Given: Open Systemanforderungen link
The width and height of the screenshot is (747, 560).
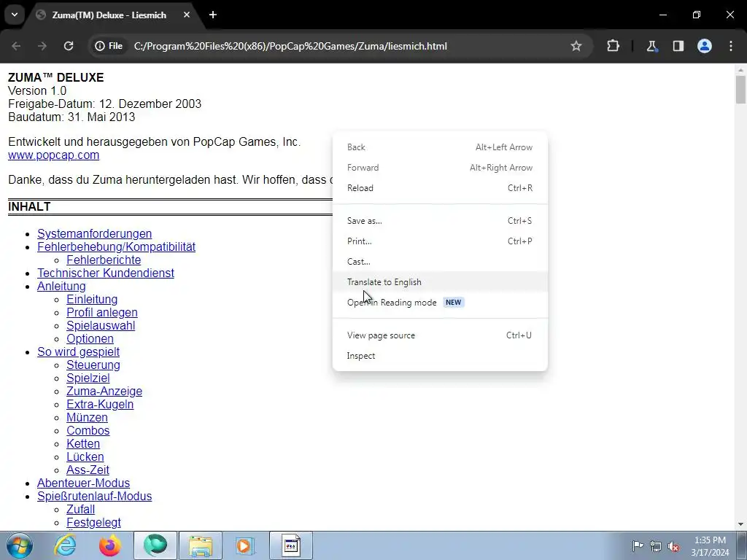Looking at the screenshot, I should pos(94,234).
